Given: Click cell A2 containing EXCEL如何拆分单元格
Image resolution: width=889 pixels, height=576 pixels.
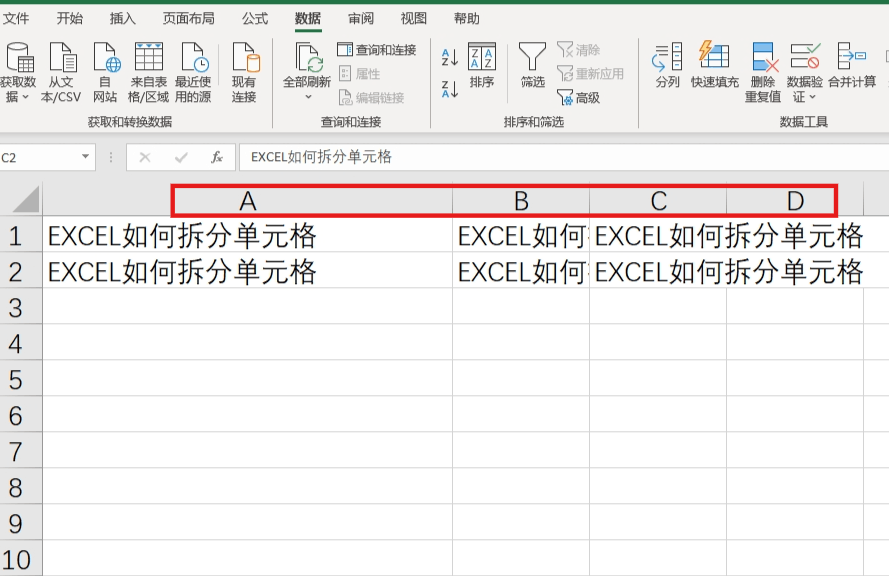Looking at the screenshot, I should point(248,272).
